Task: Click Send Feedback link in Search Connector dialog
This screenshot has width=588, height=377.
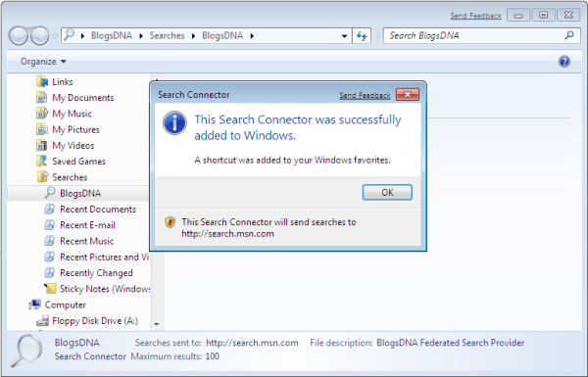Action: click(365, 95)
